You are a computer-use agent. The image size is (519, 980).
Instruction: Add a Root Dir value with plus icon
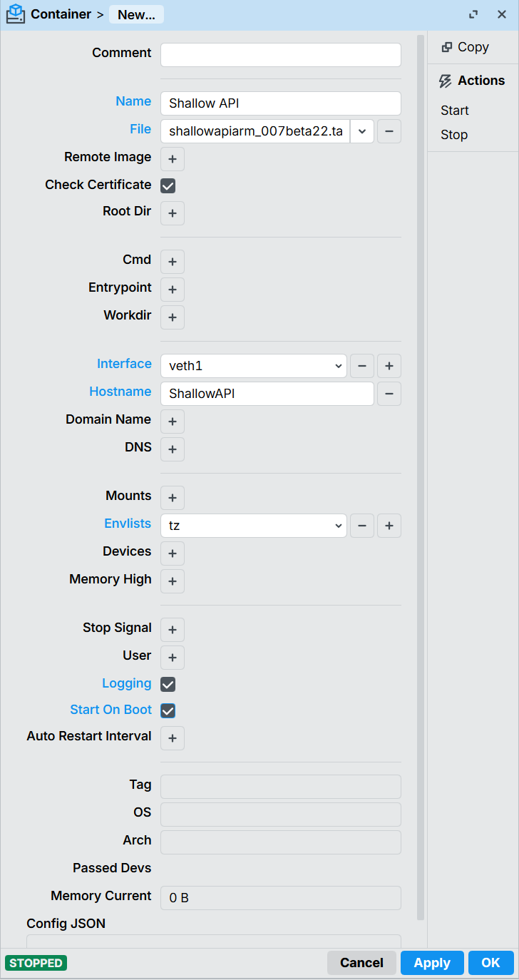pyautogui.click(x=173, y=213)
